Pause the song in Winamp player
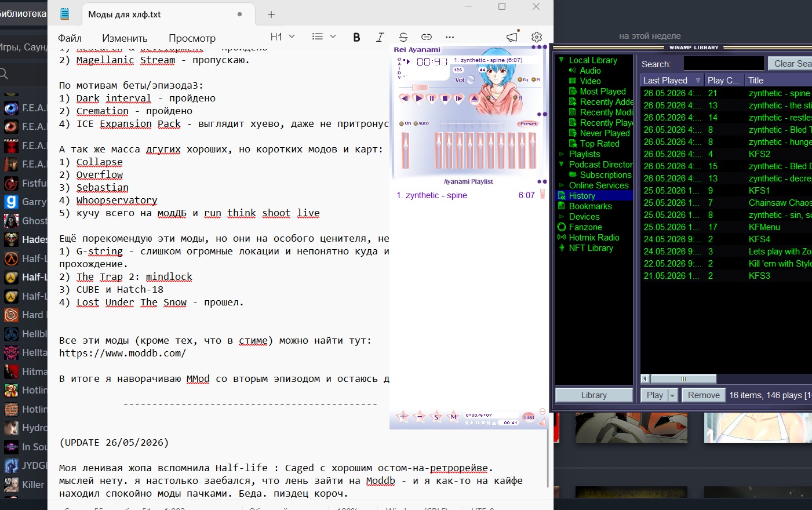812x510 pixels. [432, 99]
